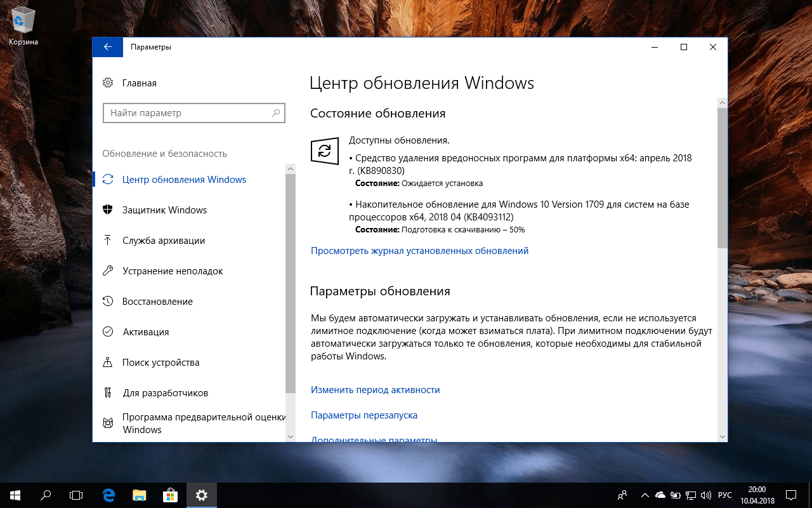
Task: Expand hidden icons in the system tray
Action: tap(645, 495)
